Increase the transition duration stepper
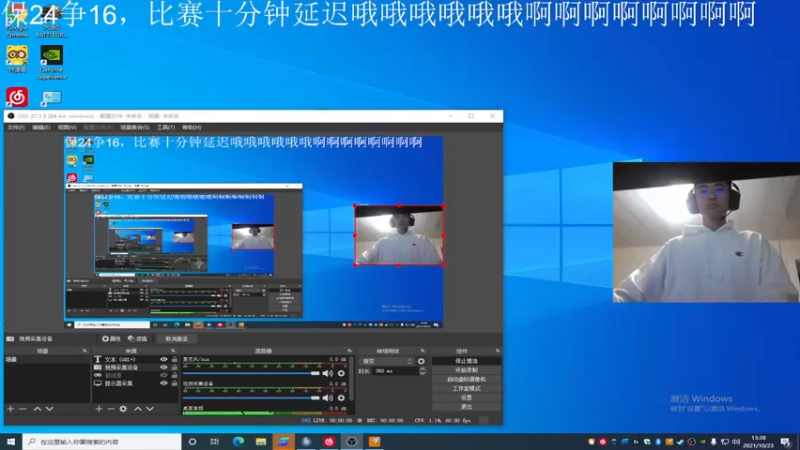The height and width of the screenshot is (450, 800). coord(422,369)
